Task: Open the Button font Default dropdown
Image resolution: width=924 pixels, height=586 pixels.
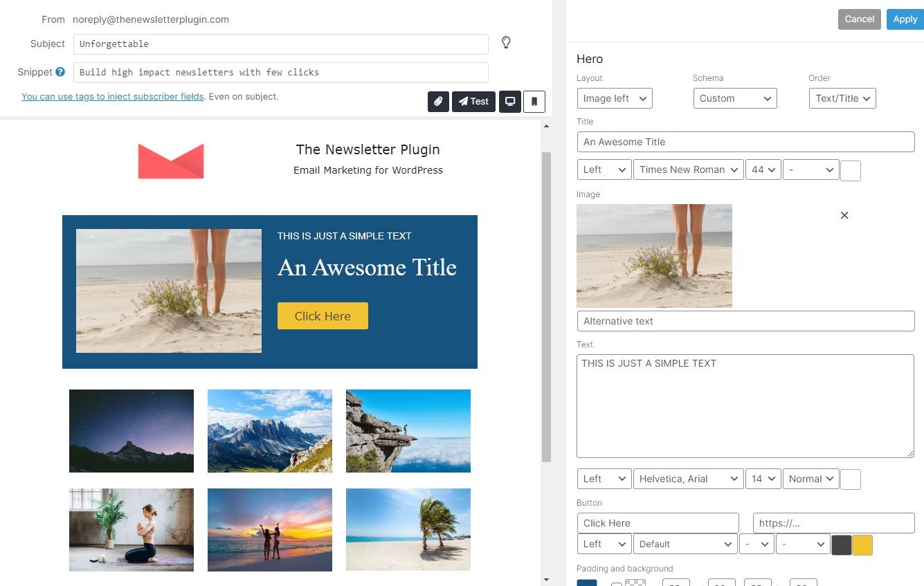Action: coord(685,544)
